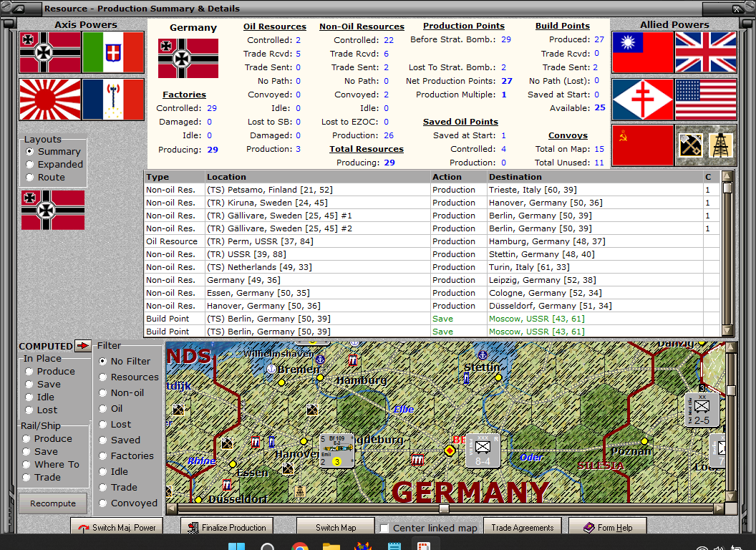The image size is (756, 550).
Task: Sort table by Destination column header
Action: [x=595, y=177]
